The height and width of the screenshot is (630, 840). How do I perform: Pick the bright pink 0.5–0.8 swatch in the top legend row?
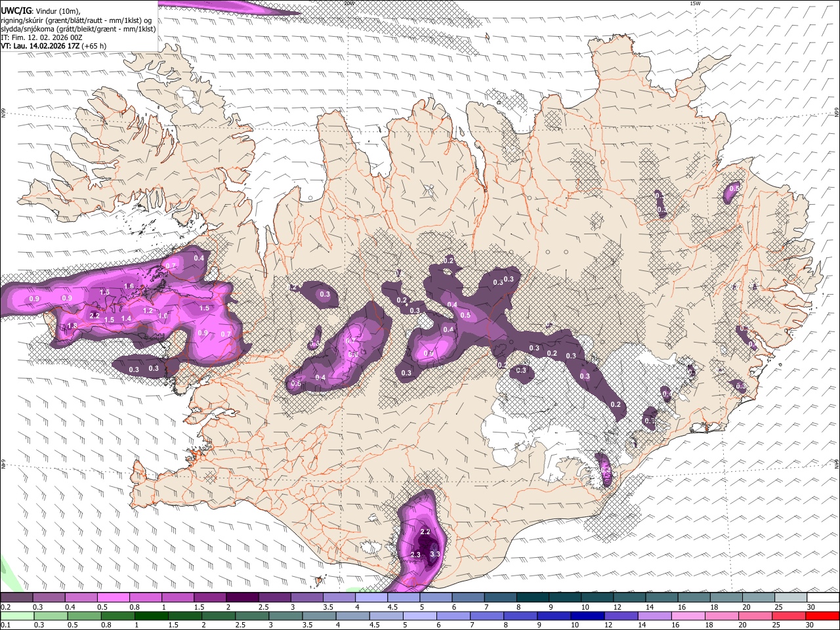click(113, 597)
